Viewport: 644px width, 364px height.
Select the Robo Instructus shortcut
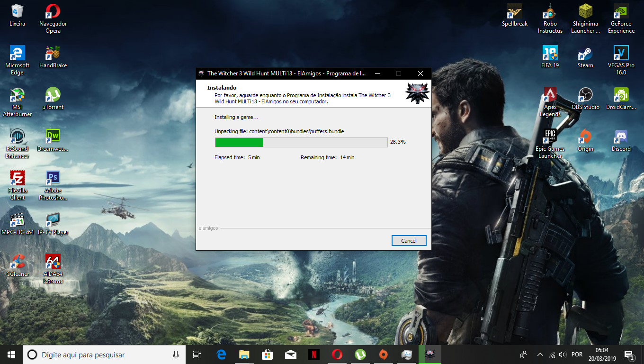pyautogui.click(x=550, y=19)
